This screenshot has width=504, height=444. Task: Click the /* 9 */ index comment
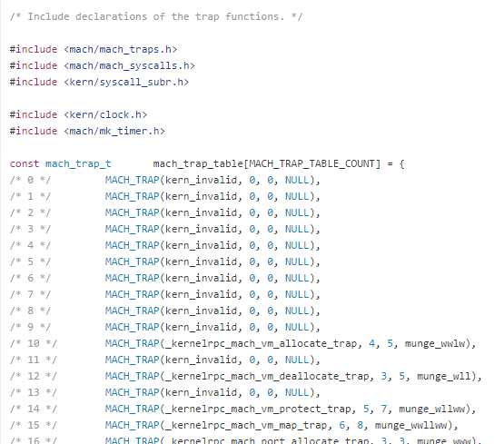[30, 327]
